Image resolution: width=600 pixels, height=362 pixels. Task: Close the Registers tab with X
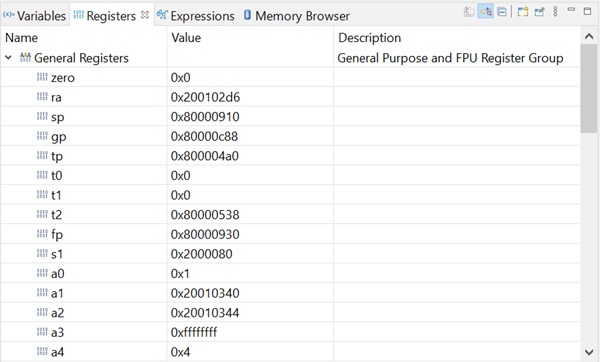145,15
